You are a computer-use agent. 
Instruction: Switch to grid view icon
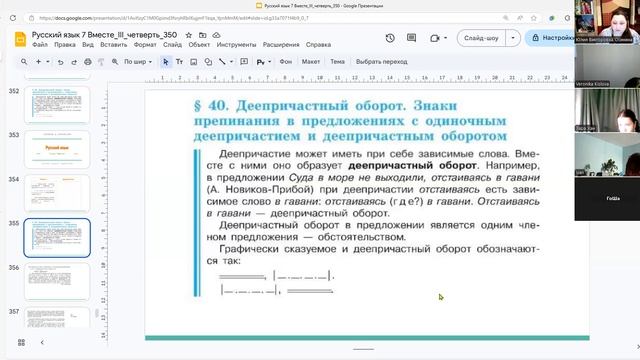[22, 342]
